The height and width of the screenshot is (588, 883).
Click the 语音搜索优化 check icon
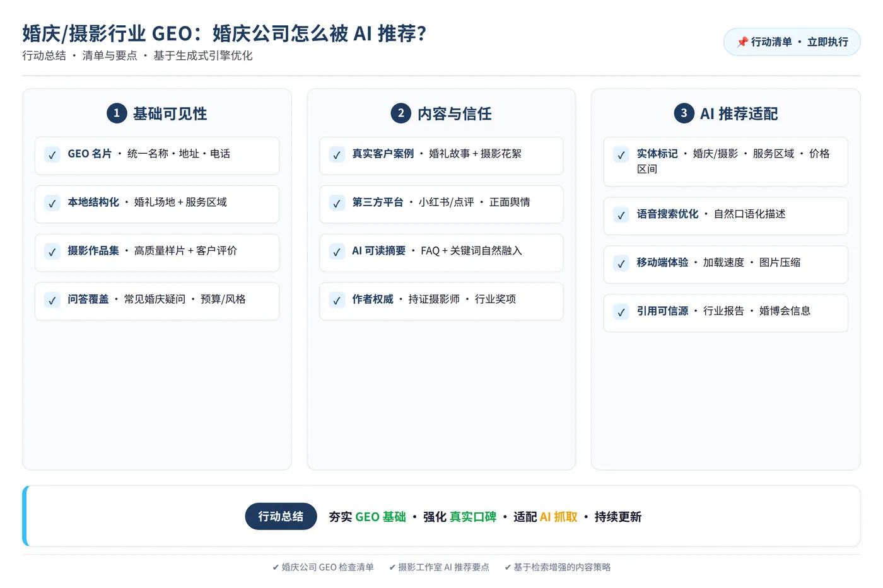[621, 215]
